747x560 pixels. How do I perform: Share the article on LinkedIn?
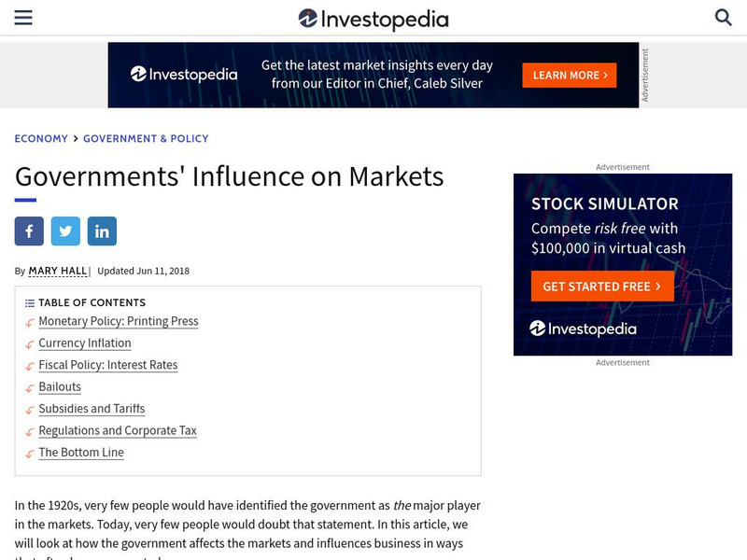click(x=102, y=231)
